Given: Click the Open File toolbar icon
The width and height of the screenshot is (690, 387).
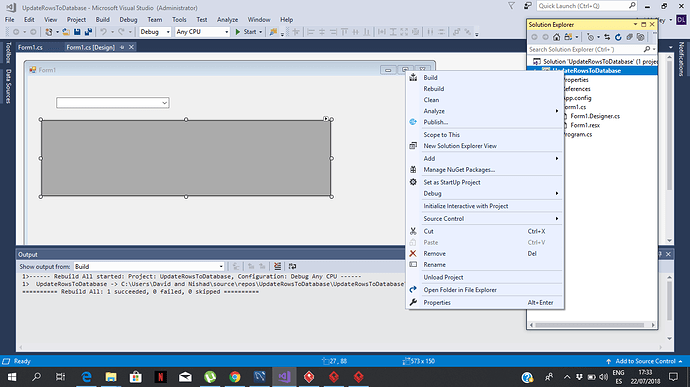Looking at the screenshot, I should (66, 32).
